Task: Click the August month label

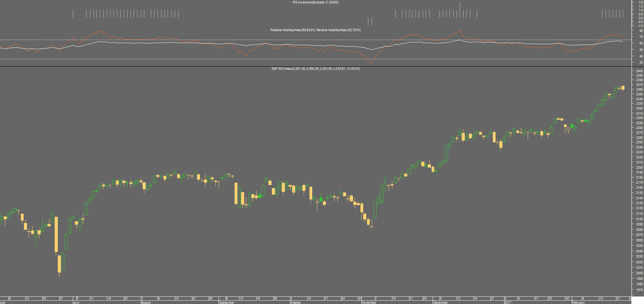Action: (x=146, y=302)
